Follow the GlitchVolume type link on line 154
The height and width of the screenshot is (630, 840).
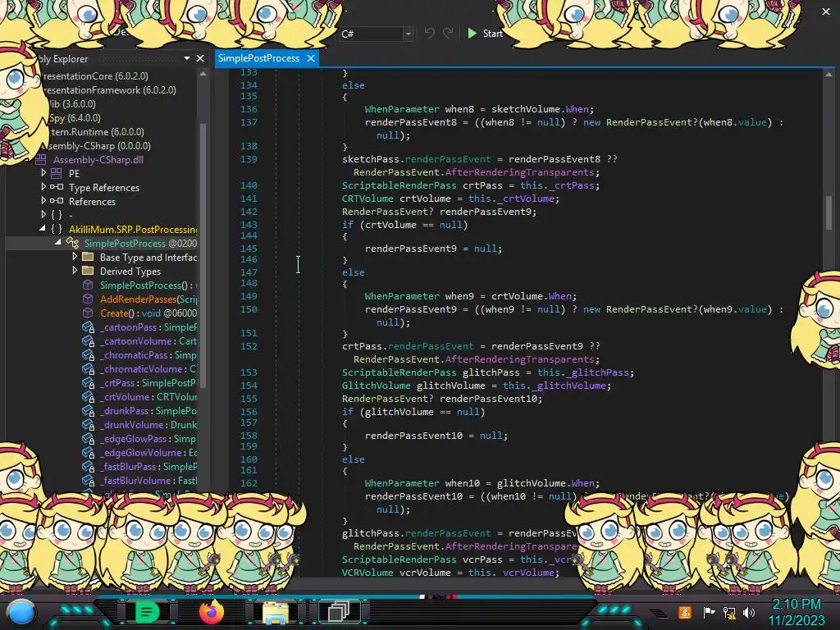tap(376, 386)
